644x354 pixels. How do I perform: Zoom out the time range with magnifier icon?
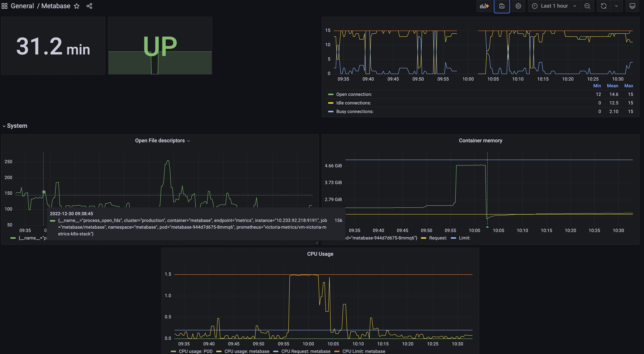[x=587, y=6]
